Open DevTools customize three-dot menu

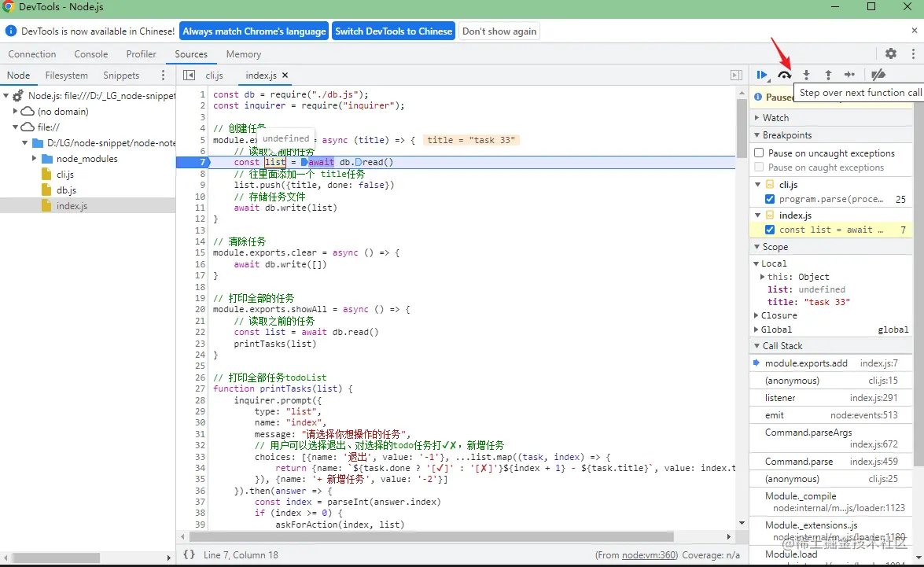pos(914,53)
